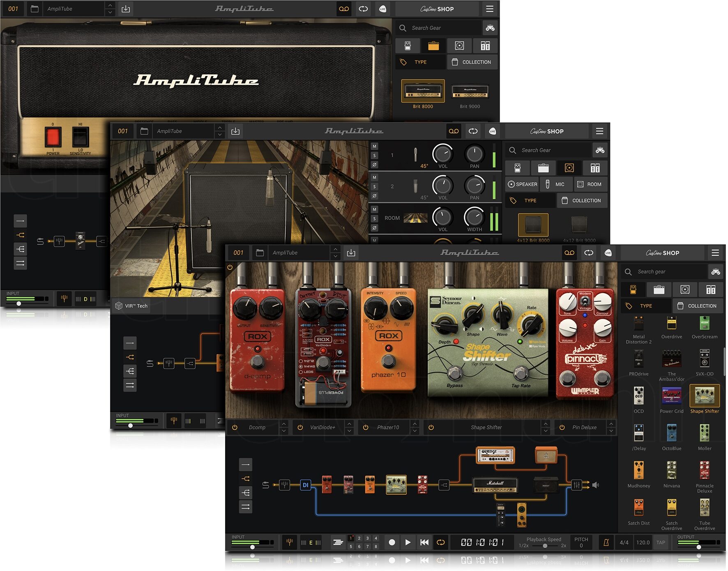Select Satch Dist pedal in gear browser
The height and width of the screenshot is (571, 728).
pos(638,511)
